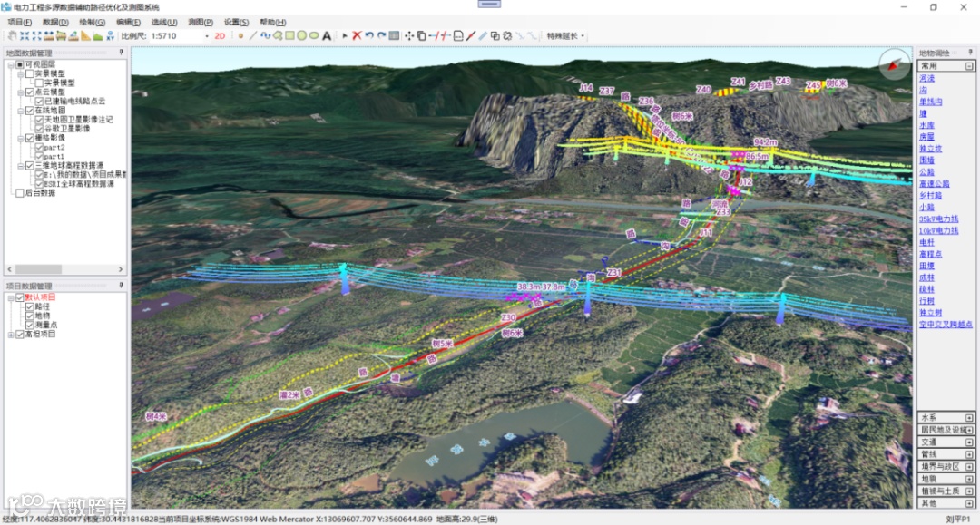Toggle ESRI全球高程数据源 checkbox

39,184
